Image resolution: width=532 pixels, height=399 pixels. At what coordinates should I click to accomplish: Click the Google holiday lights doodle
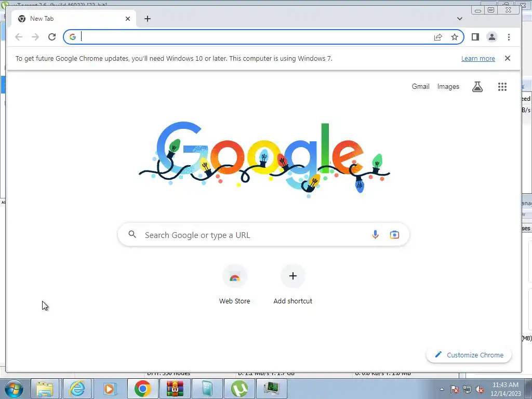(264, 159)
